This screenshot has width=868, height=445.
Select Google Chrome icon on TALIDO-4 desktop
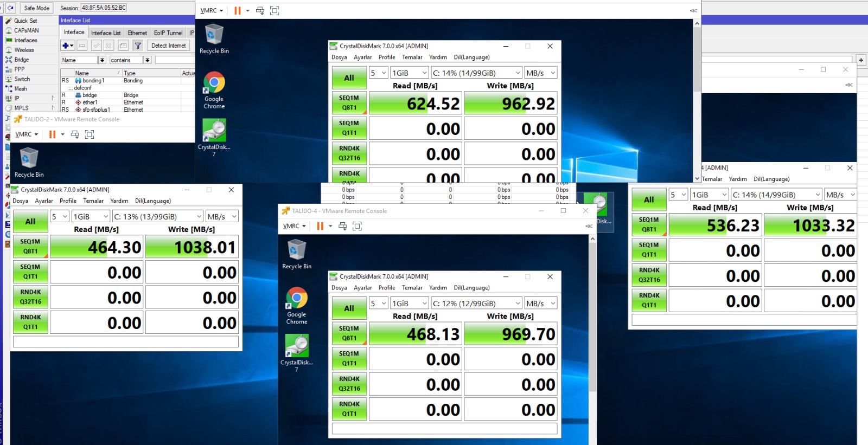pyautogui.click(x=297, y=306)
